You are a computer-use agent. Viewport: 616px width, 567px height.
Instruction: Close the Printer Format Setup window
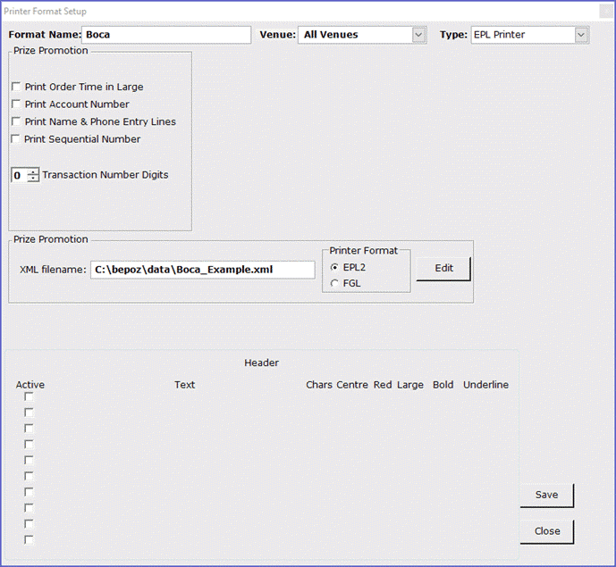[x=547, y=531]
